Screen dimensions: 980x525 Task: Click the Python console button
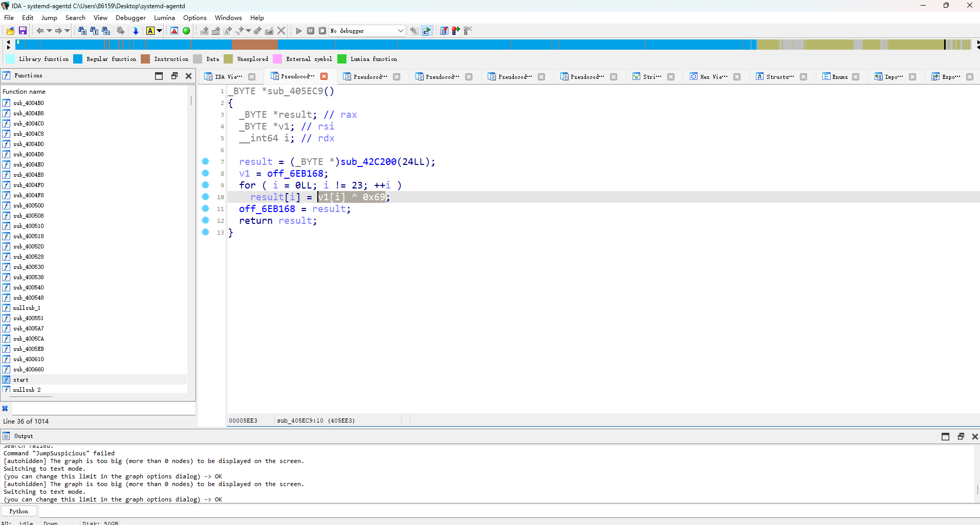(19, 511)
